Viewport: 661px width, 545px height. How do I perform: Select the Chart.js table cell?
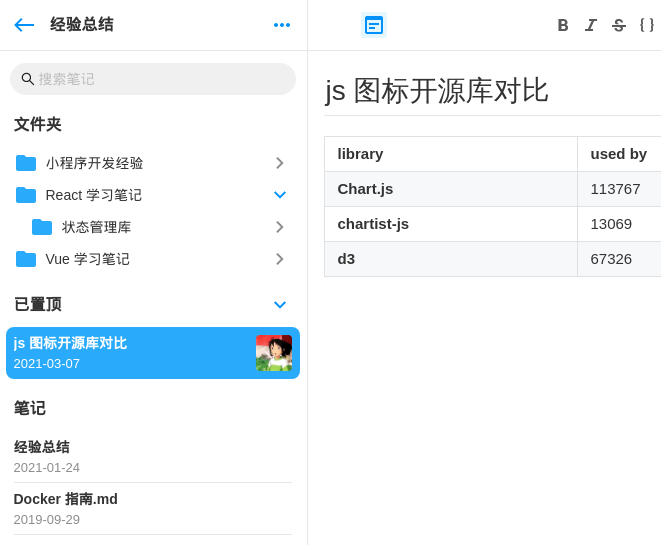tap(451, 189)
